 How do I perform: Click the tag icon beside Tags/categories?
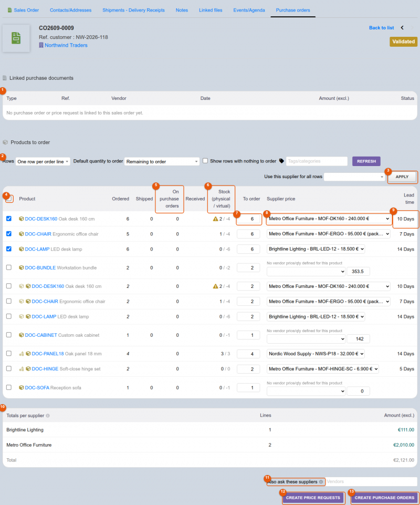point(281,161)
